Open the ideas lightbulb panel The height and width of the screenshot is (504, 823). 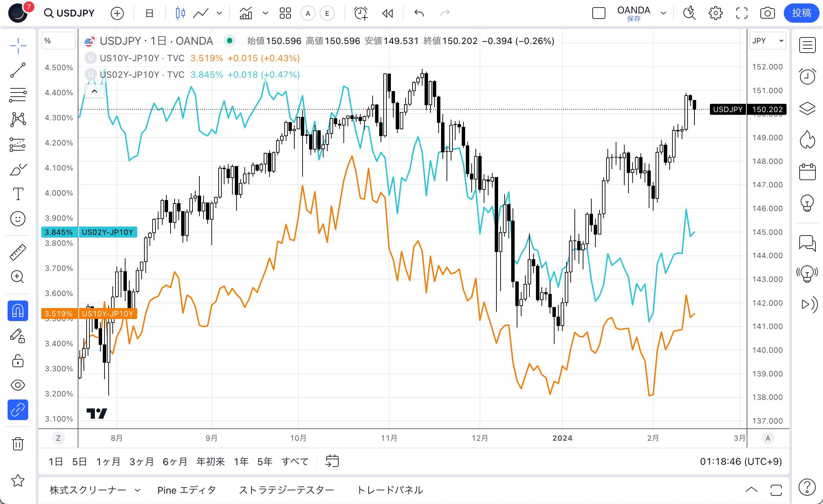tap(807, 203)
